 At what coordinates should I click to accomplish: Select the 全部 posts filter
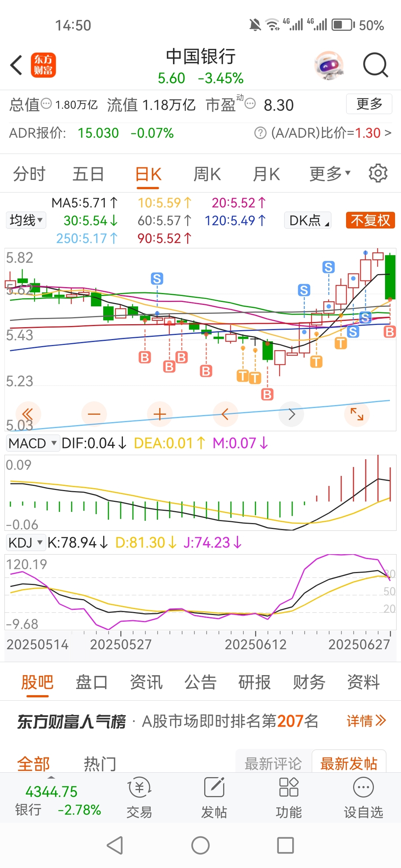(33, 764)
